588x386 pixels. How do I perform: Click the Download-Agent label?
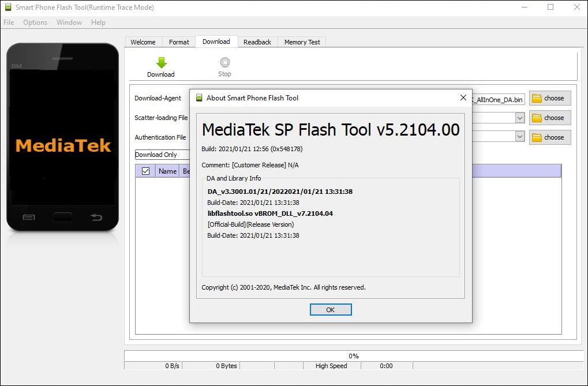[x=158, y=98]
